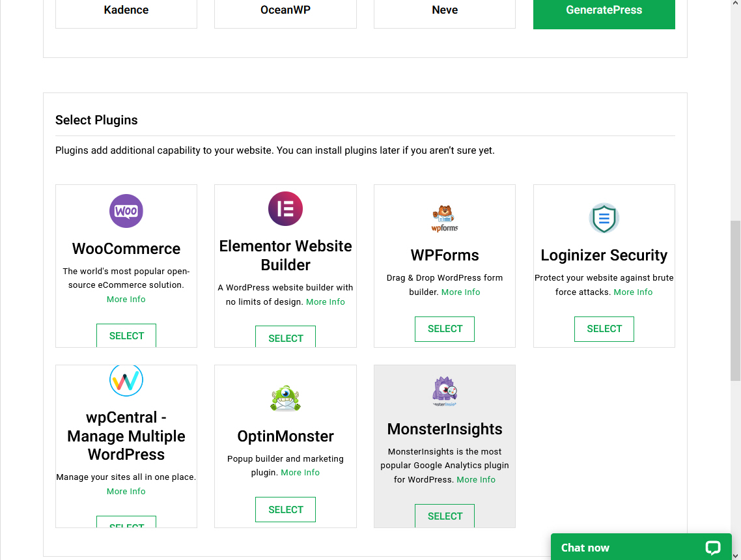This screenshot has height=560, width=741.
Task: Choose the Kadence theme
Action: click(126, 13)
